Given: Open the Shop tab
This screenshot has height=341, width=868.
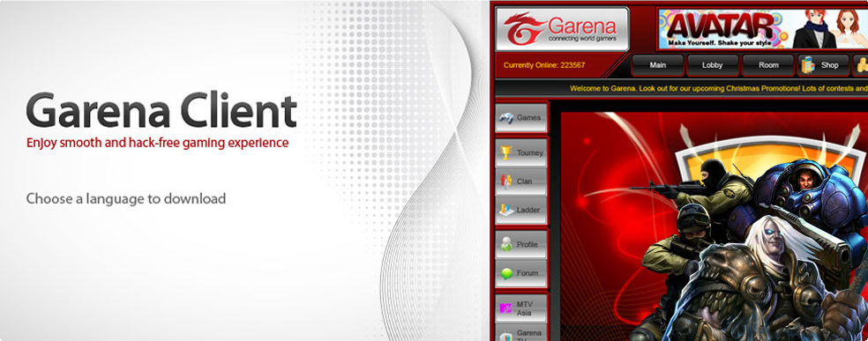Looking at the screenshot, I should [823, 65].
